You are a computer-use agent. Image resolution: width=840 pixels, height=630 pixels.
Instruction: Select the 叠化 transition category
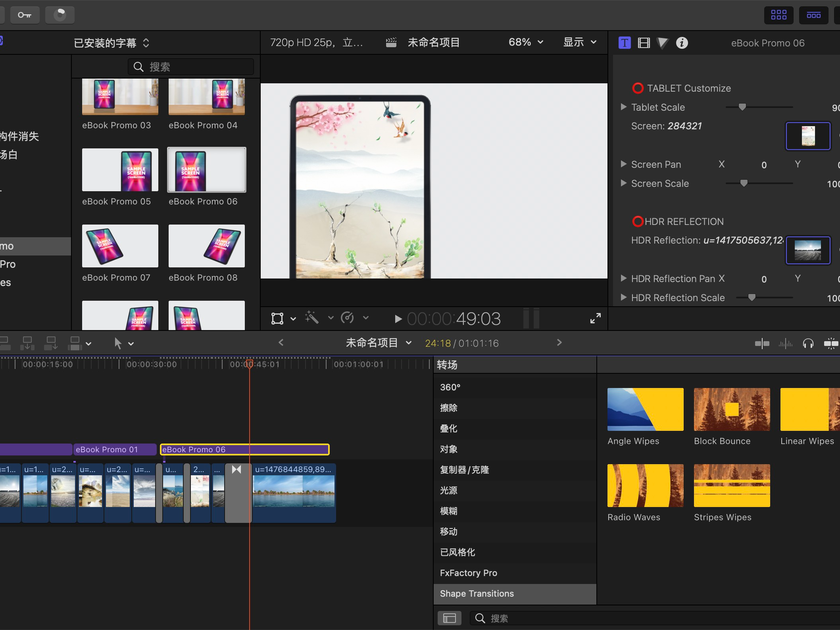click(515, 428)
